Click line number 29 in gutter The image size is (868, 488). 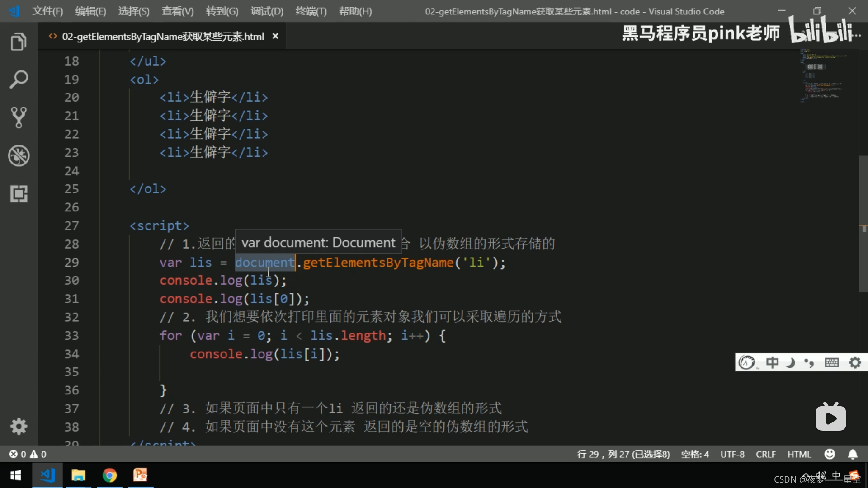point(71,263)
